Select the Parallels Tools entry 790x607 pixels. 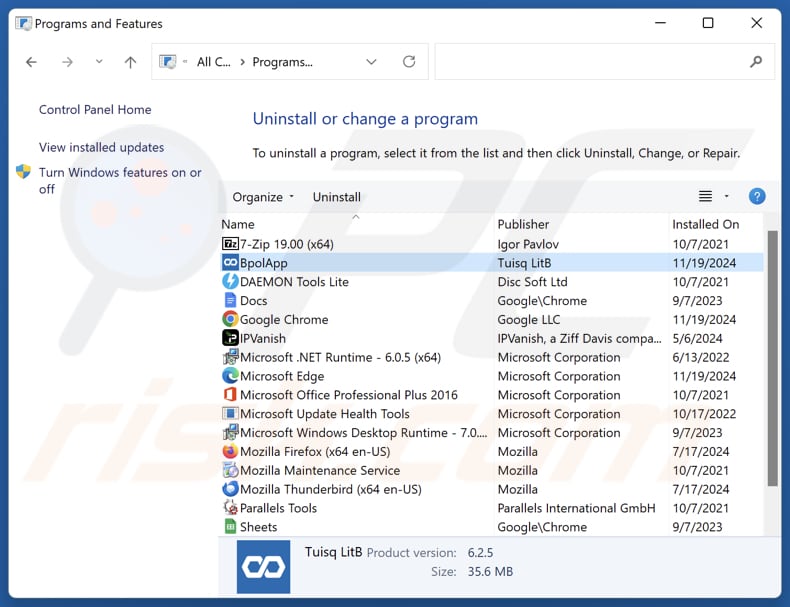click(x=279, y=508)
